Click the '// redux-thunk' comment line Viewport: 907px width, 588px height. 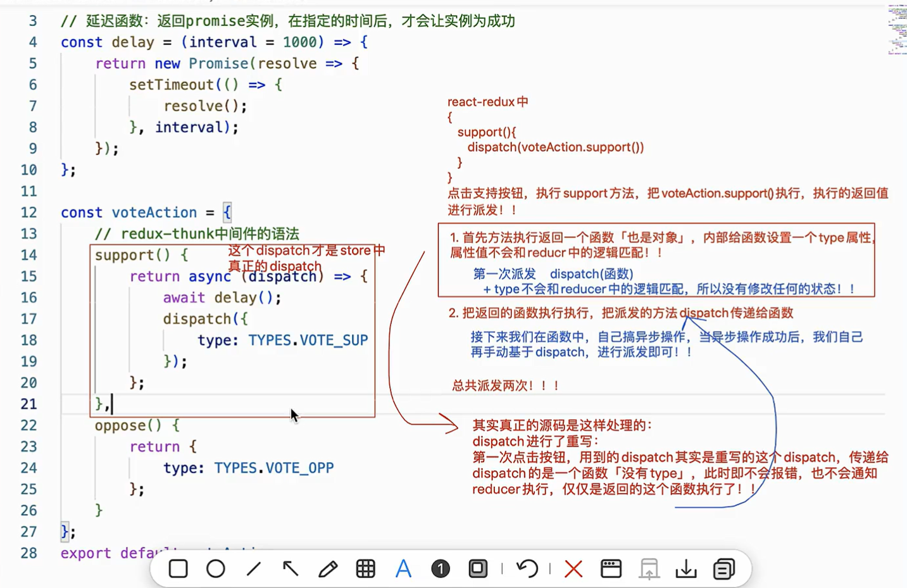coord(197,234)
